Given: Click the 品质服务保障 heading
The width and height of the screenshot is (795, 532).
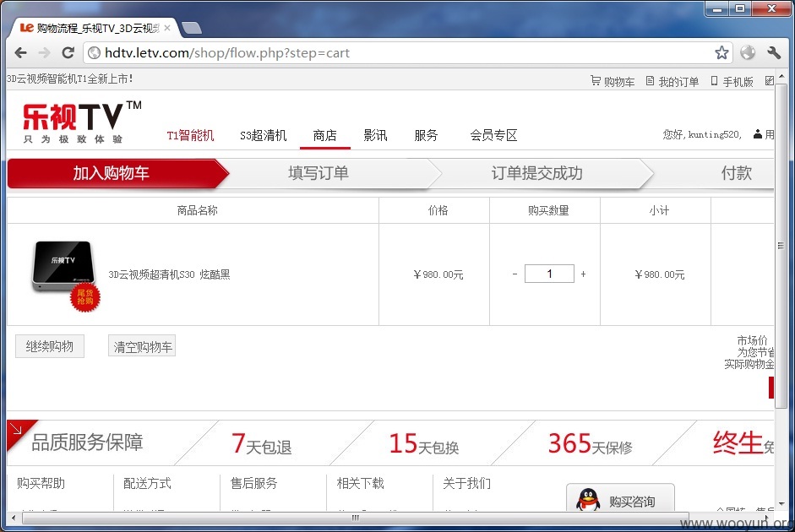Looking at the screenshot, I should click(87, 442).
